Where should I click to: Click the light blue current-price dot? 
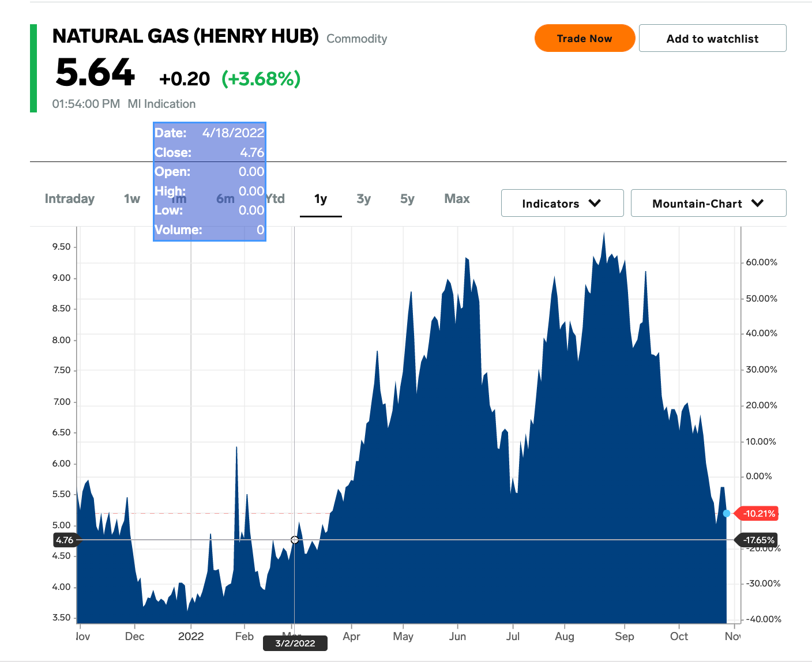tap(727, 513)
